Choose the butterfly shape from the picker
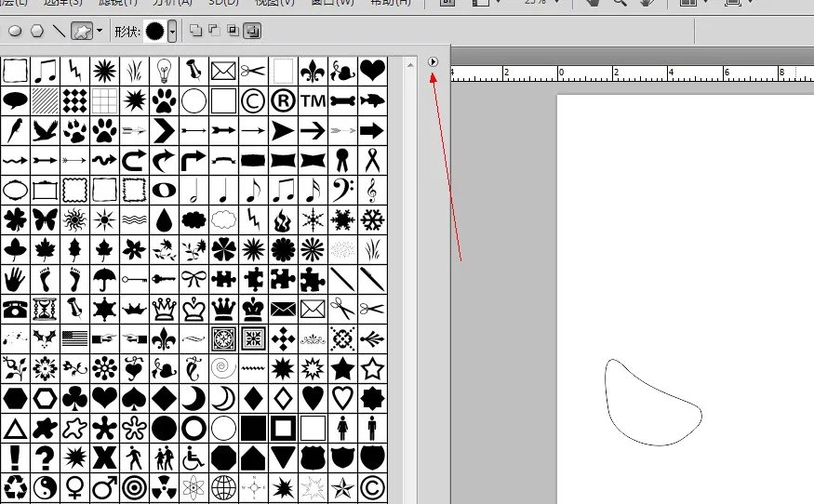This screenshot has width=814, height=504. pos(45,219)
